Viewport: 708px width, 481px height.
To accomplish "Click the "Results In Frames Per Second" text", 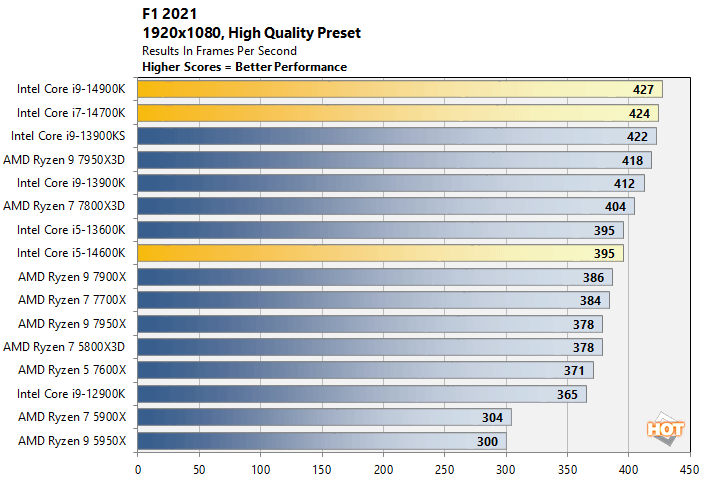I will [x=219, y=51].
